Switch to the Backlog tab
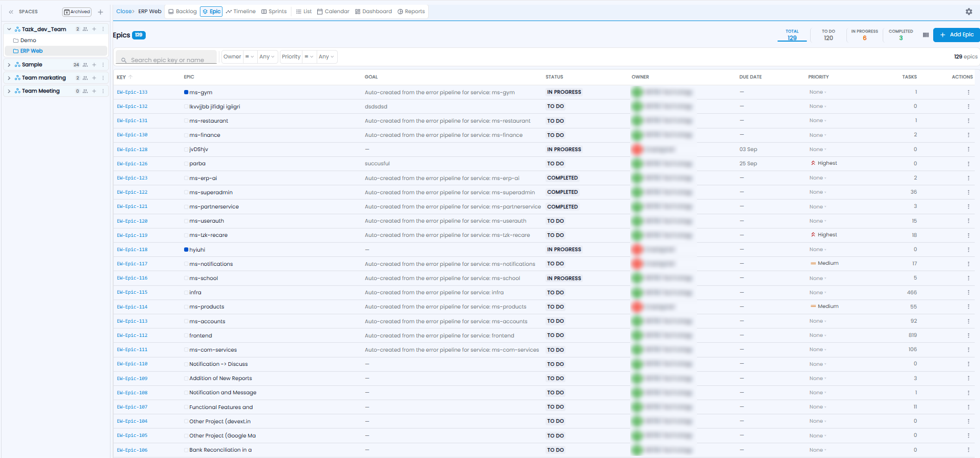Screen dimensions: 980x458 (x=183, y=12)
